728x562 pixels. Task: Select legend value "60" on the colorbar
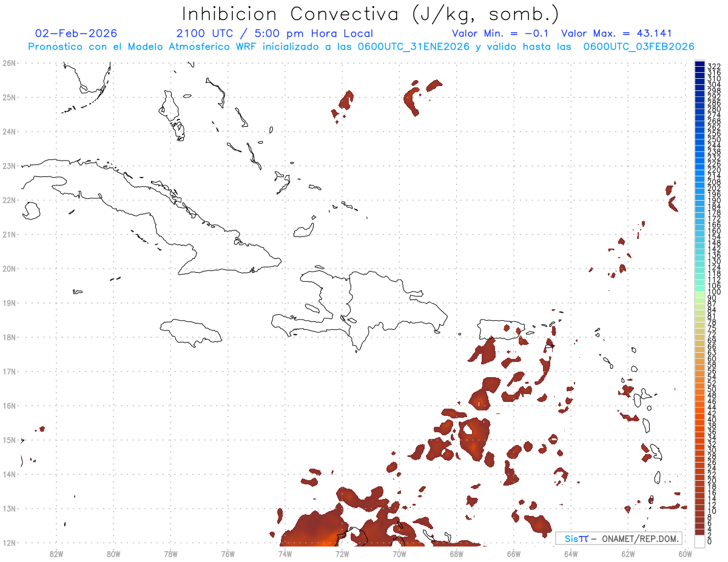pos(712,358)
